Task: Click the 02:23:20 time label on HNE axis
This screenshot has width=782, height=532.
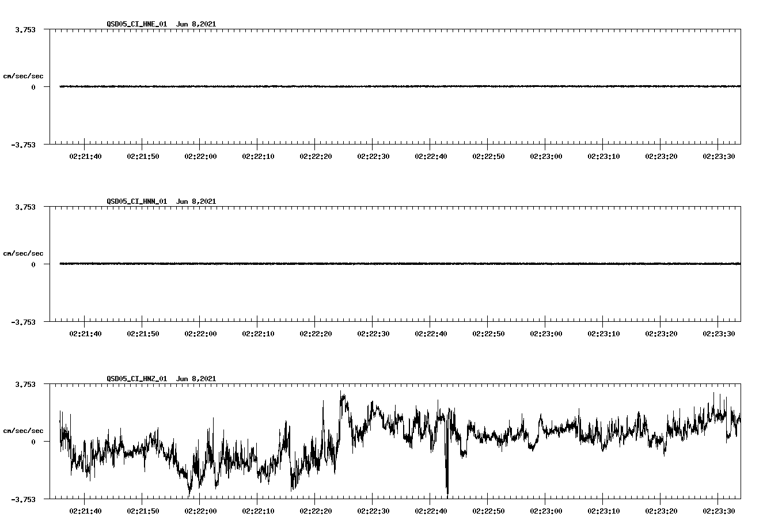Action: [x=661, y=157]
